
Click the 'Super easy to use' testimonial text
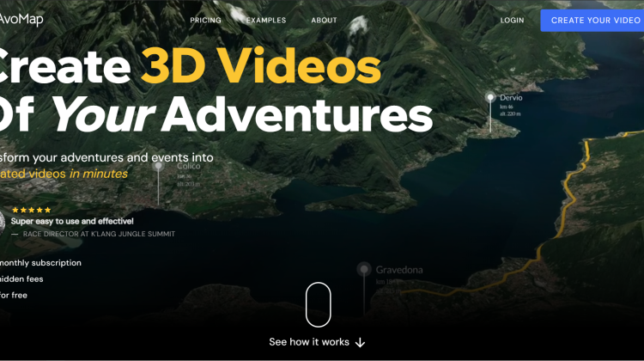point(72,221)
